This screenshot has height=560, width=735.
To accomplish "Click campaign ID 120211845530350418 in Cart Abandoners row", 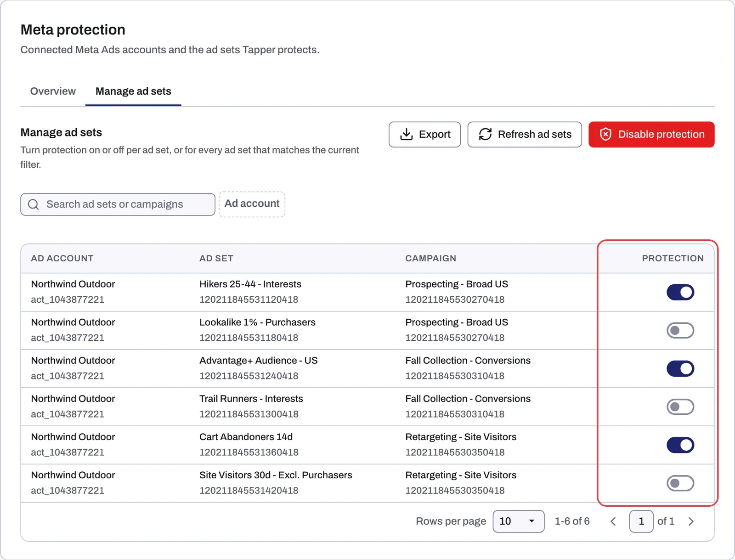I will click(x=455, y=452).
